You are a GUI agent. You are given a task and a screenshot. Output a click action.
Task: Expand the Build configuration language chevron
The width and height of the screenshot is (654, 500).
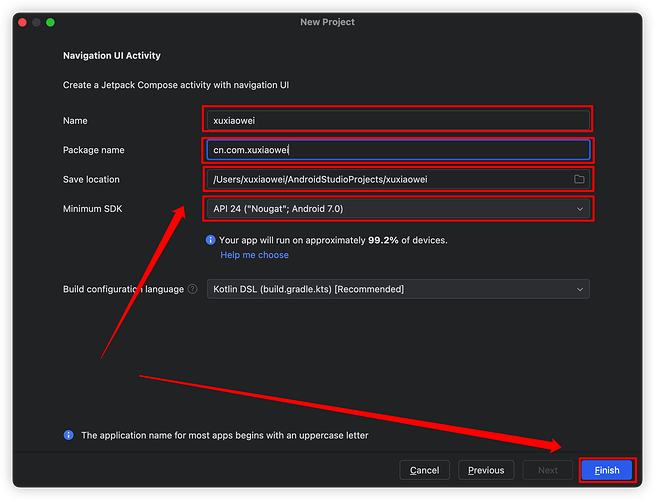[x=579, y=289]
